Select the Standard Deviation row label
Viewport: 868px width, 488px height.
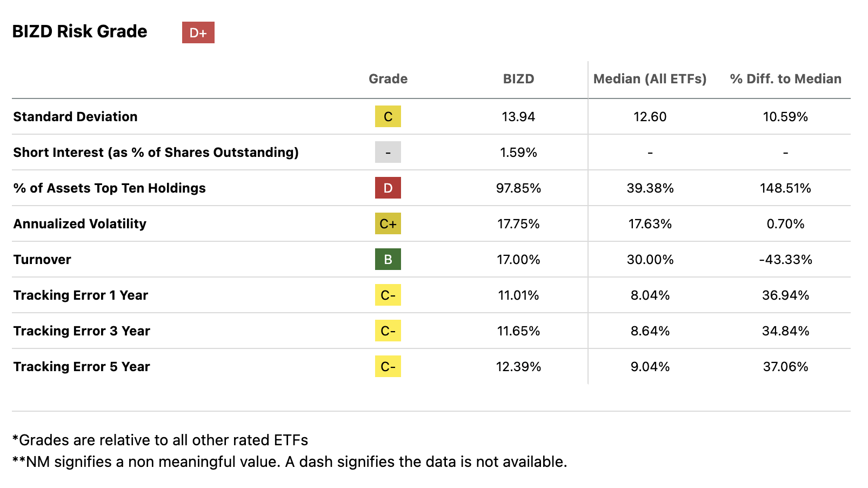click(75, 117)
